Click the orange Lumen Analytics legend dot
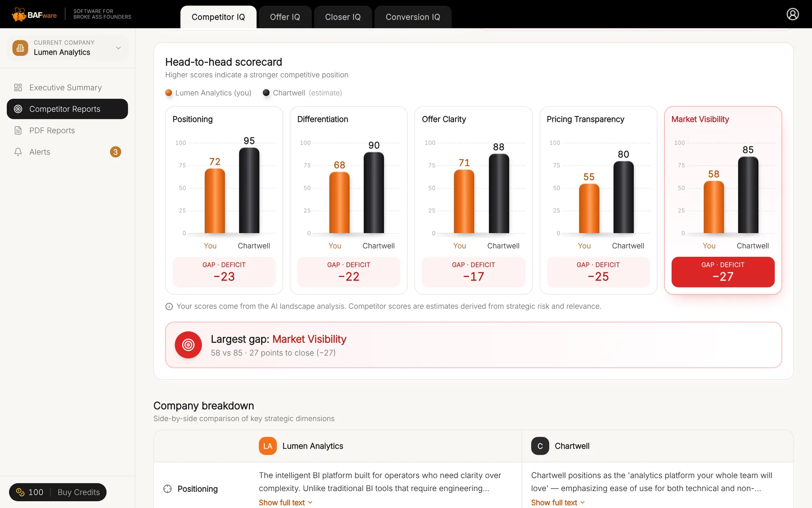The width and height of the screenshot is (812, 508). (x=168, y=93)
